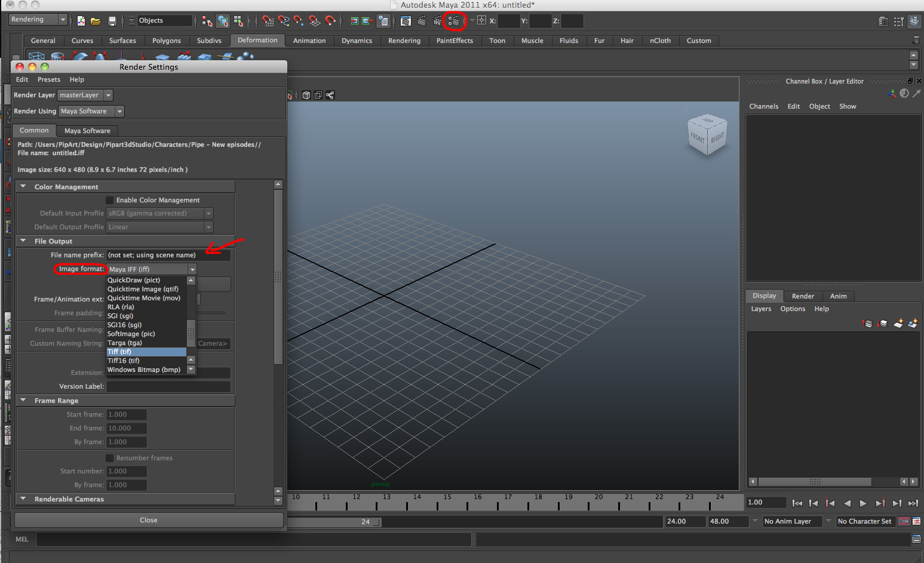The width and height of the screenshot is (924, 563).
Task: Click the ViewCube in the viewport
Action: pos(707,135)
